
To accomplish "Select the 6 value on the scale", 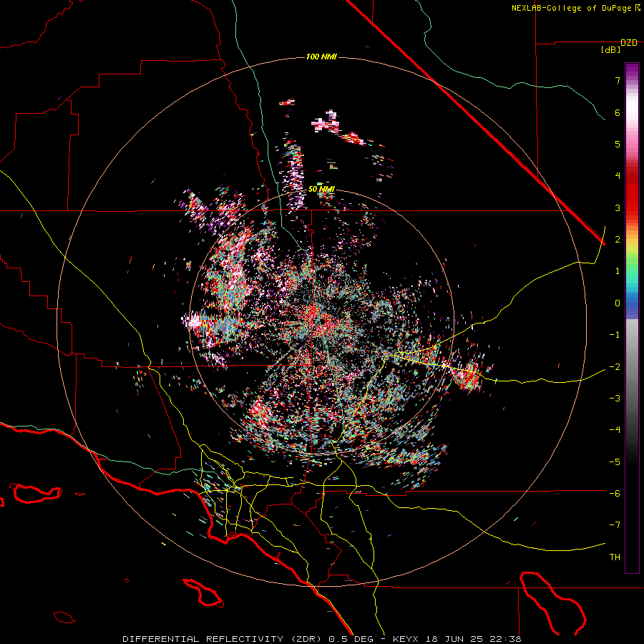I will [618, 112].
